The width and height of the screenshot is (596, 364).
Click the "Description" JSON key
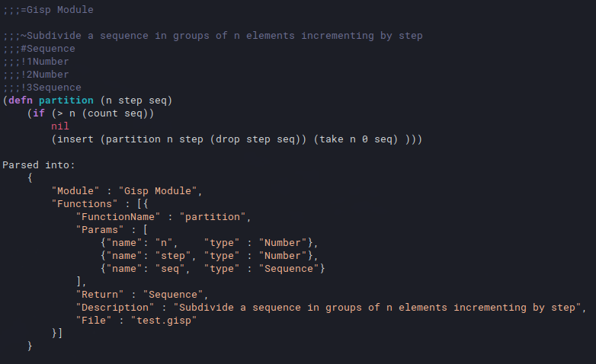(115, 308)
